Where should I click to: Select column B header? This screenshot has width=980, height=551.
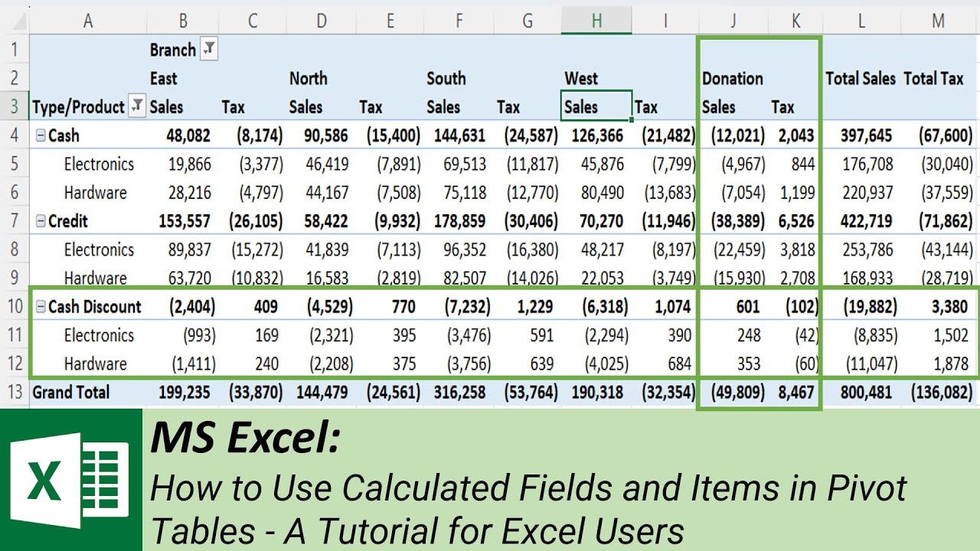(x=182, y=21)
